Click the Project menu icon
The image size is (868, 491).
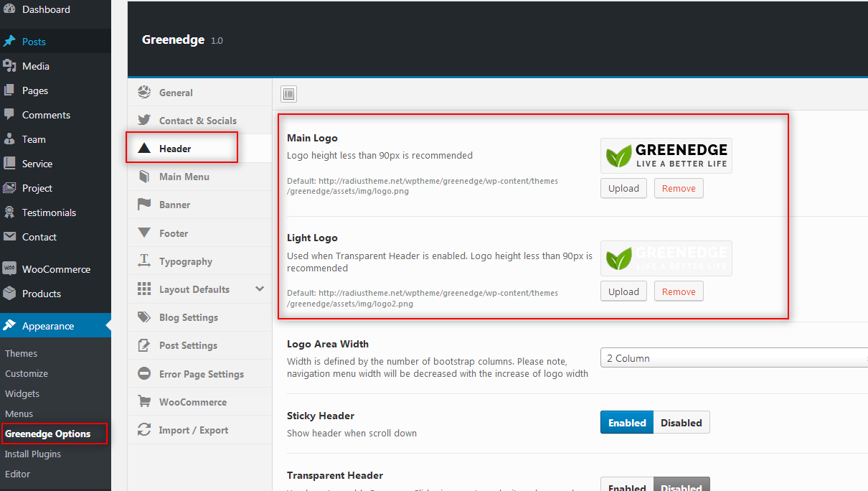(9, 188)
